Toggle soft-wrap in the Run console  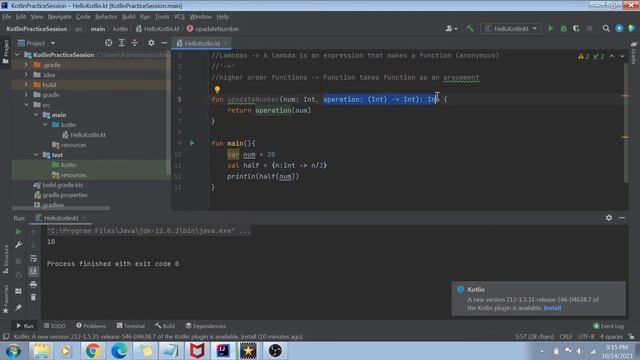[33, 258]
